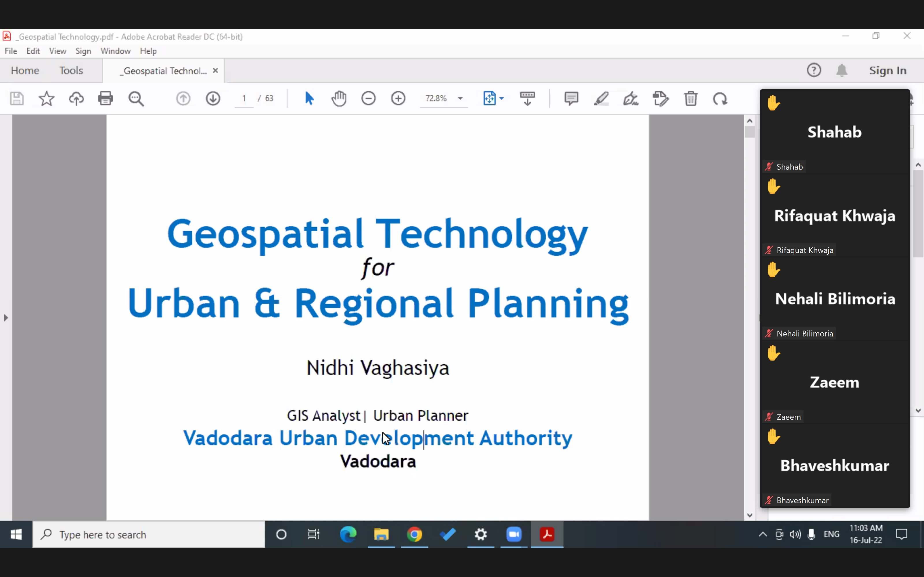Screen dimensions: 924x577
Task: Go to next page arrow
Action: [x=213, y=98]
